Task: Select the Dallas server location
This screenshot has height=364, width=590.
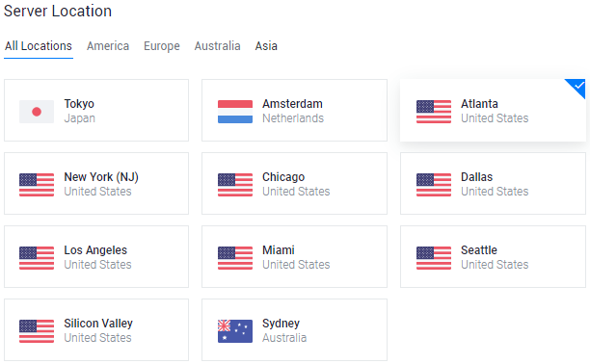Action: [x=493, y=184]
